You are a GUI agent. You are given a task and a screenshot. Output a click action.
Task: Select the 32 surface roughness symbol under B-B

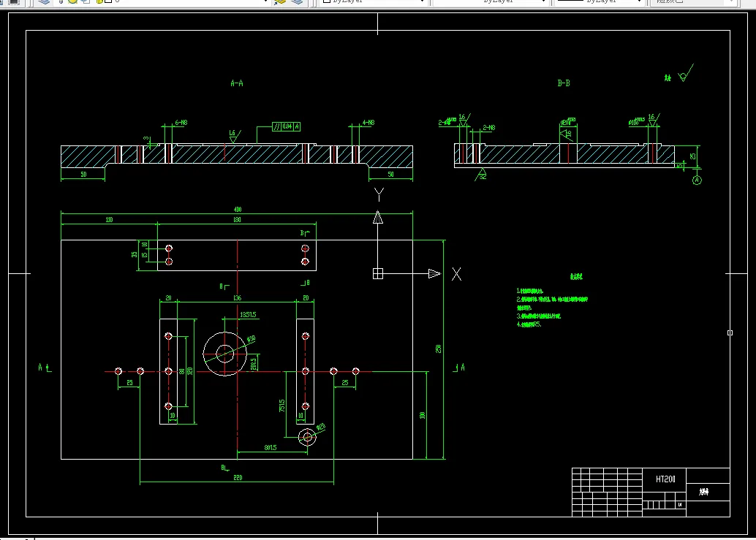(481, 175)
